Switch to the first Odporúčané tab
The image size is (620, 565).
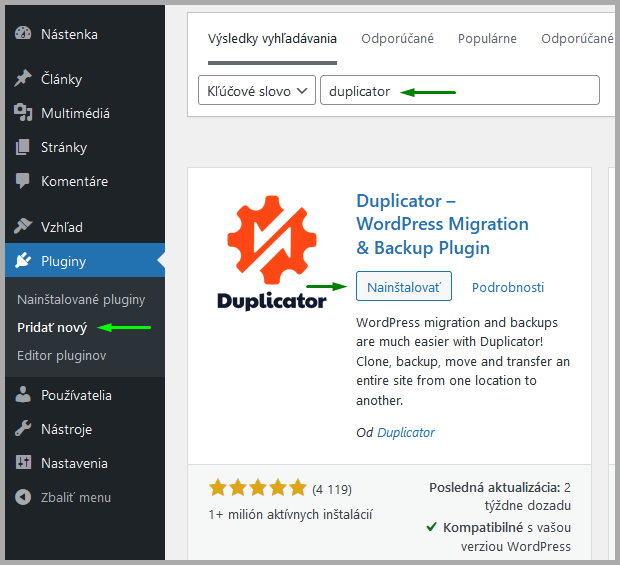click(x=397, y=39)
